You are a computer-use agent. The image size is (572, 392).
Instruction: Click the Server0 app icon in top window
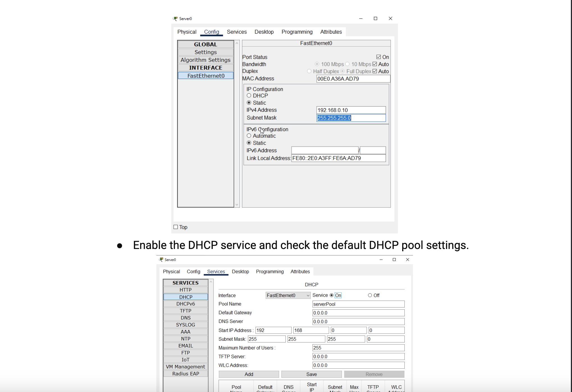(x=175, y=19)
